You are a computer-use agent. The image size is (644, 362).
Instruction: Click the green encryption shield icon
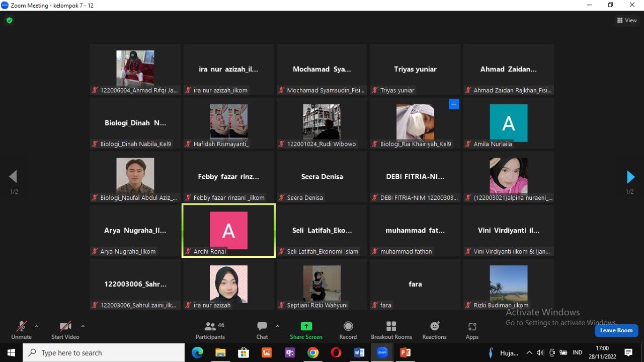(9, 21)
